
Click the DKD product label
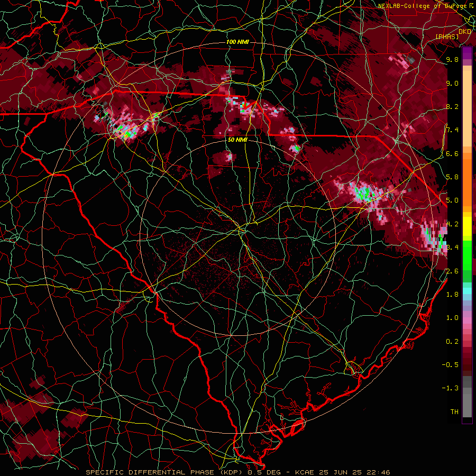[x=465, y=31]
